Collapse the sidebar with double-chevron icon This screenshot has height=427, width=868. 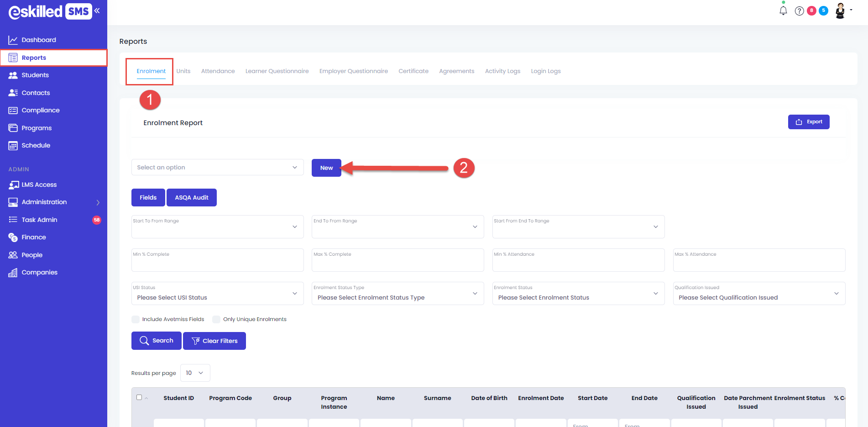coord(97,11)
